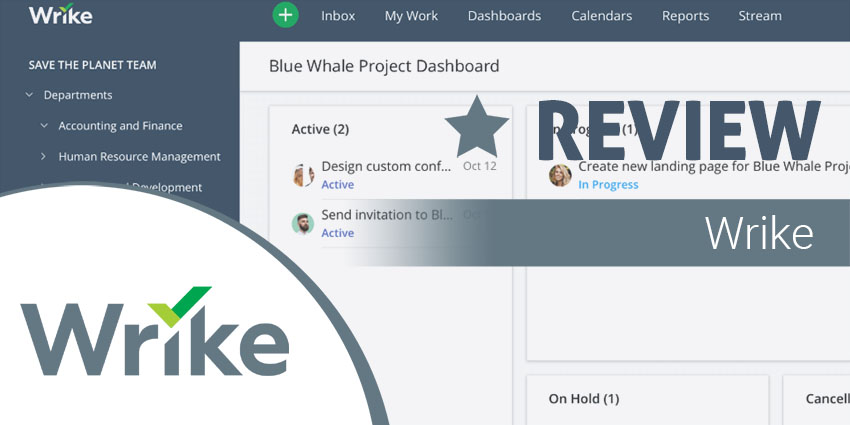The image size is (850, 425).
Task: Collapse Accounting and Finance chevron
Action: [44, 126]
